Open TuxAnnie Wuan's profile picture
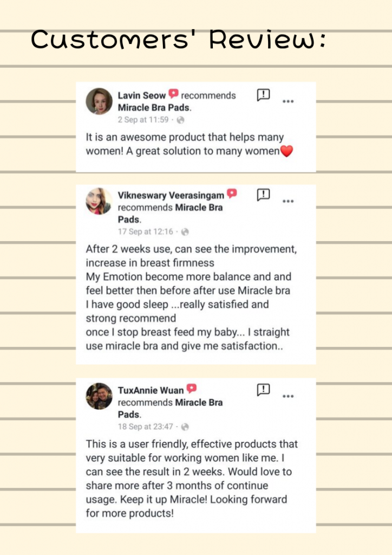 tap(99, 396)
